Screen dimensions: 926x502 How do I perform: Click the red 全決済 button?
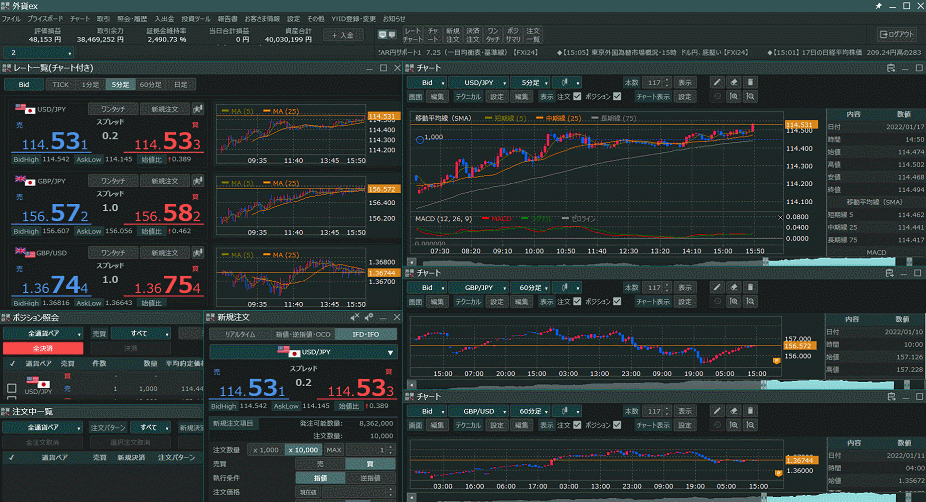tap(43, 348)
